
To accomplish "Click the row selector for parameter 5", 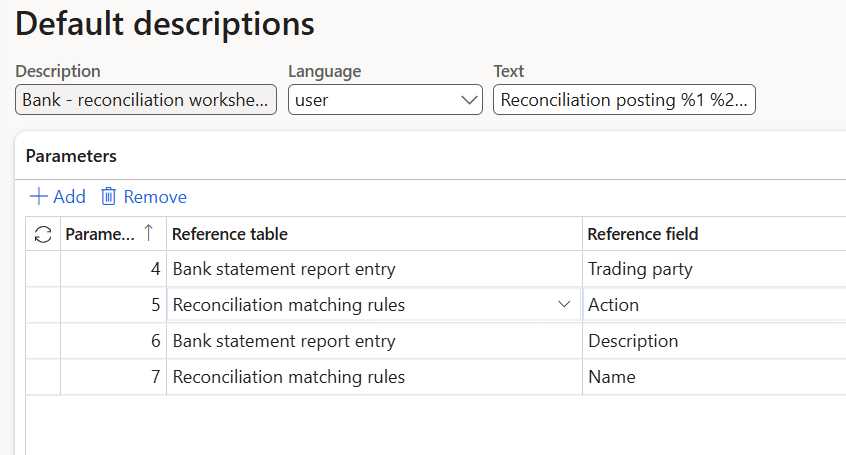I will (43, 305).
